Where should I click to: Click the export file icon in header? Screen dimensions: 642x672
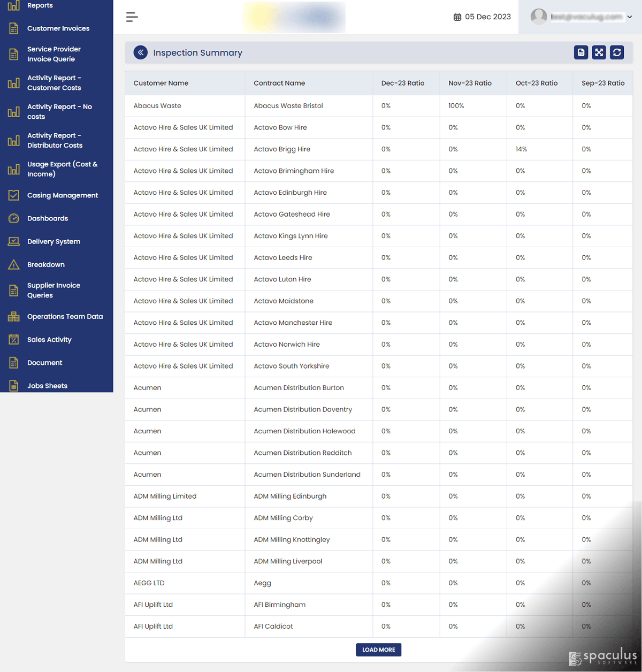click(581, 52)
